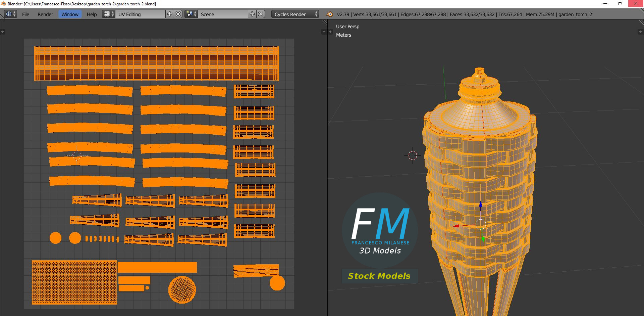644x316 pixels.
Task: Expand the UV editor right properties region
Action: 324,32
